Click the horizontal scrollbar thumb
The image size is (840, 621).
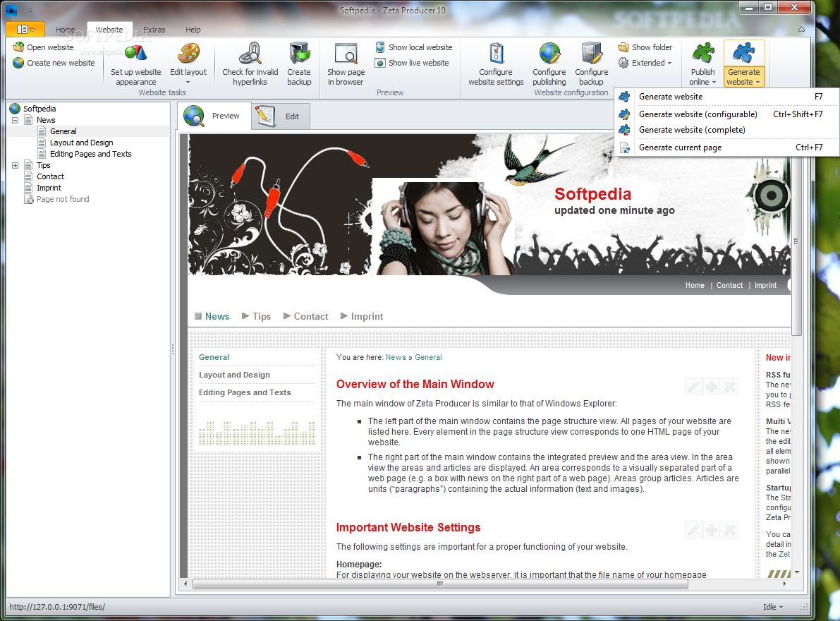(x=440, y=584)
